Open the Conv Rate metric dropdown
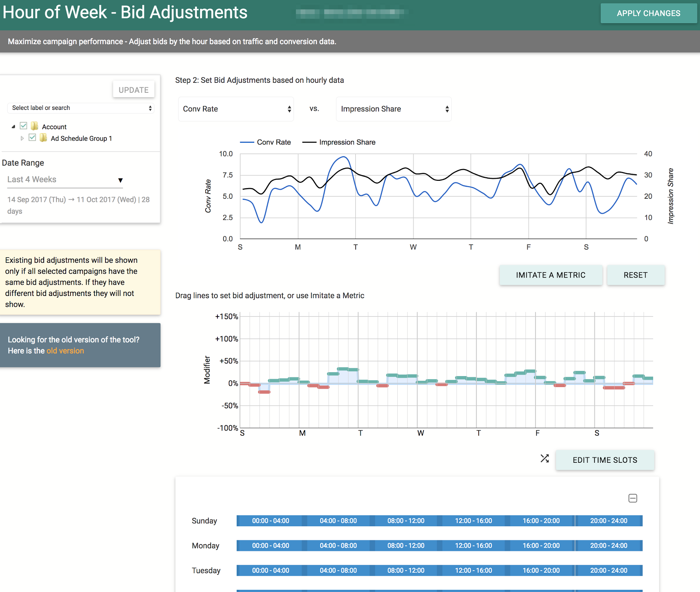The height and width of the screenshot is (592, 700). point(236,109)
